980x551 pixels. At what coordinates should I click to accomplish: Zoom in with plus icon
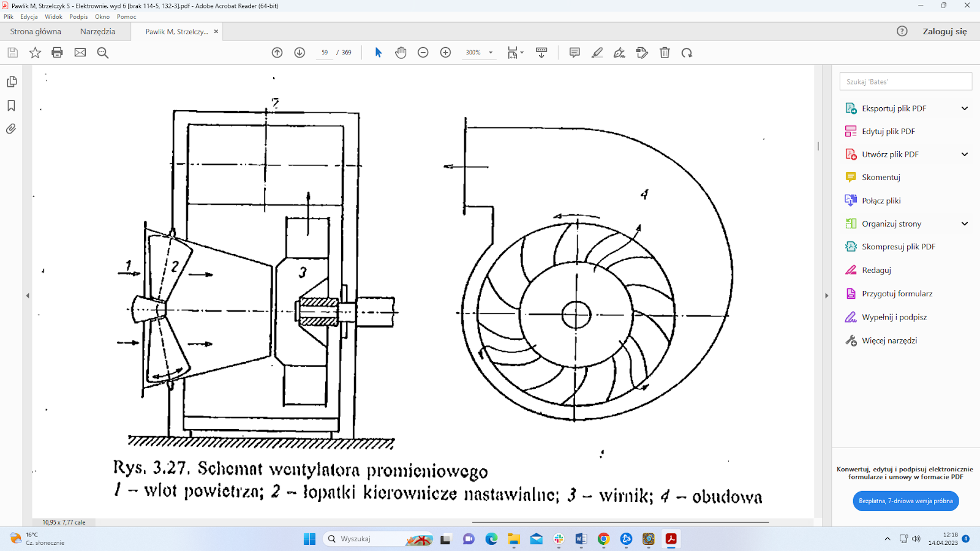pos(445,53)
